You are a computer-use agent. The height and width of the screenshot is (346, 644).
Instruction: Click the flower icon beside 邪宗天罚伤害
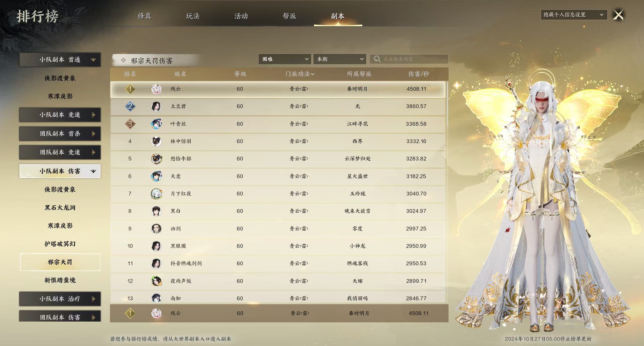123,60
